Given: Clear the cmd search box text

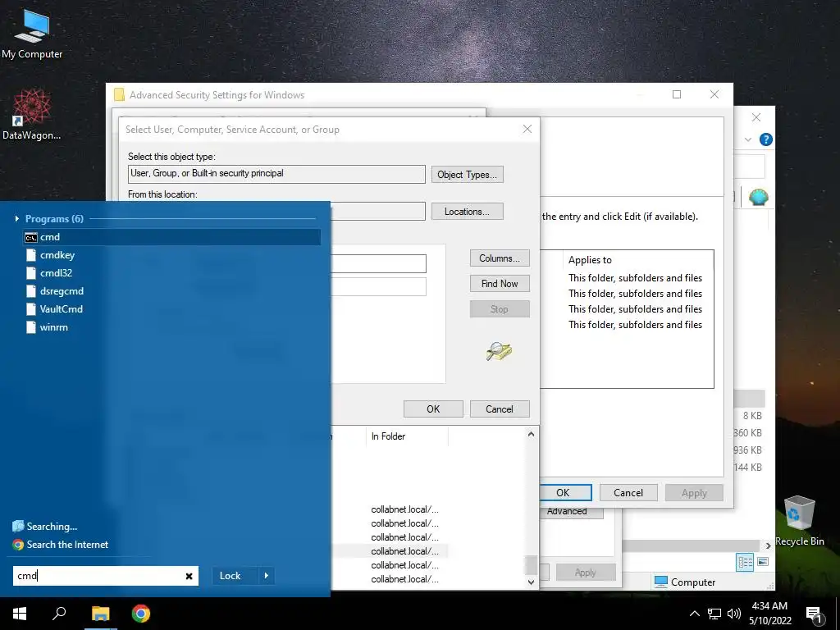Looking at the screenshot, I should pos(189,577).
